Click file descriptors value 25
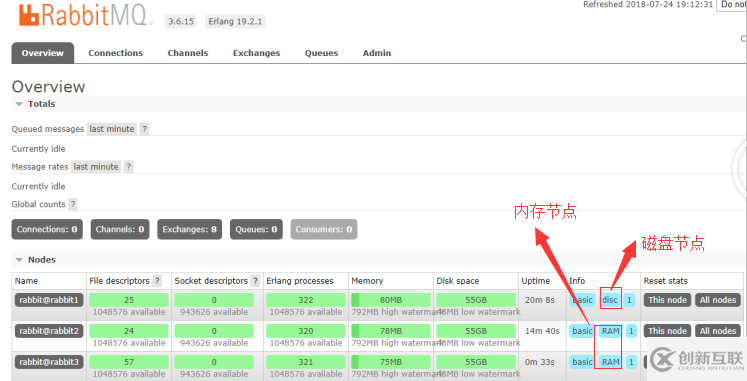Viewport: 747px width, 381px height. pyautogui.click(x=129, y=300)
